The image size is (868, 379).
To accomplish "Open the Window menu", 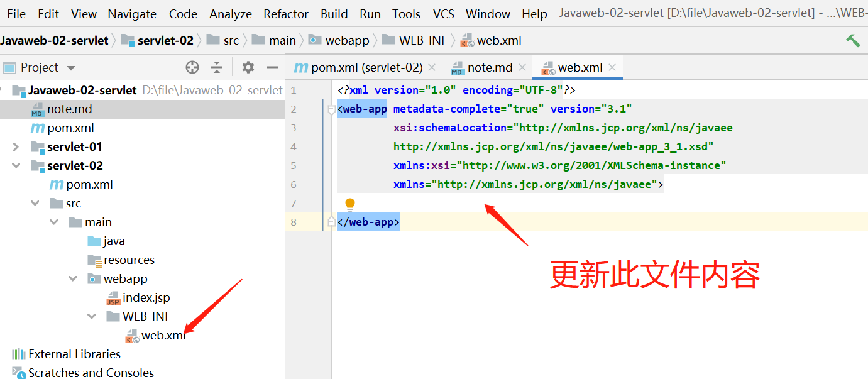I will point(488,14).
